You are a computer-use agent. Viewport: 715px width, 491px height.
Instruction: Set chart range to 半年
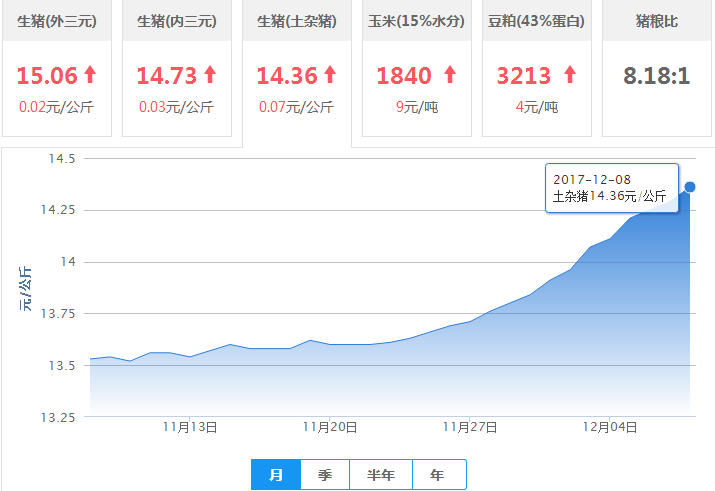[380, 475]
